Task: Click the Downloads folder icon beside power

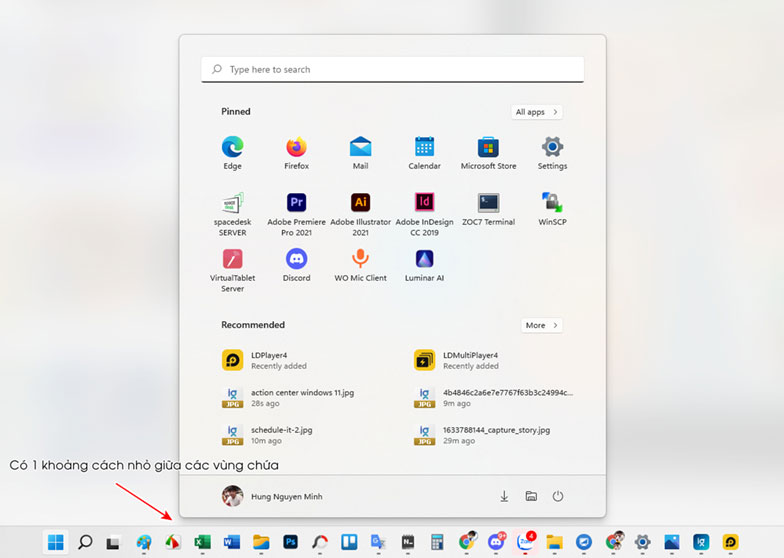Action: point(504,496)
